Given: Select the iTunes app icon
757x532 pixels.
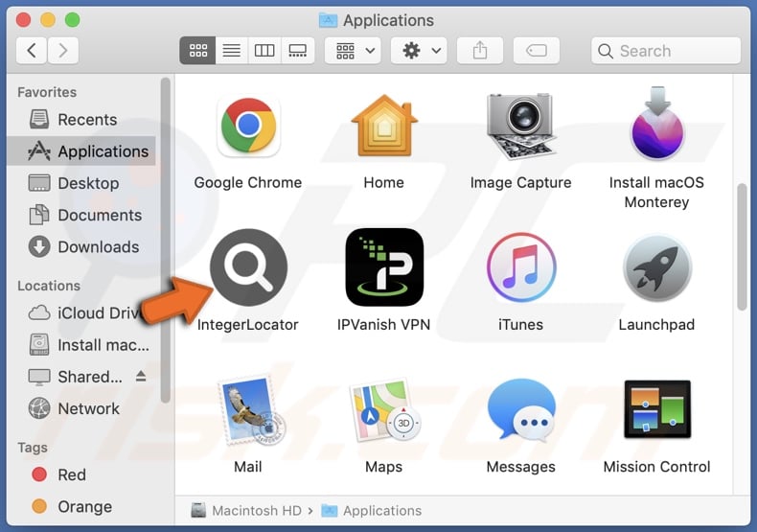Looking at the screenshot, I should click(x=521, y=267).
